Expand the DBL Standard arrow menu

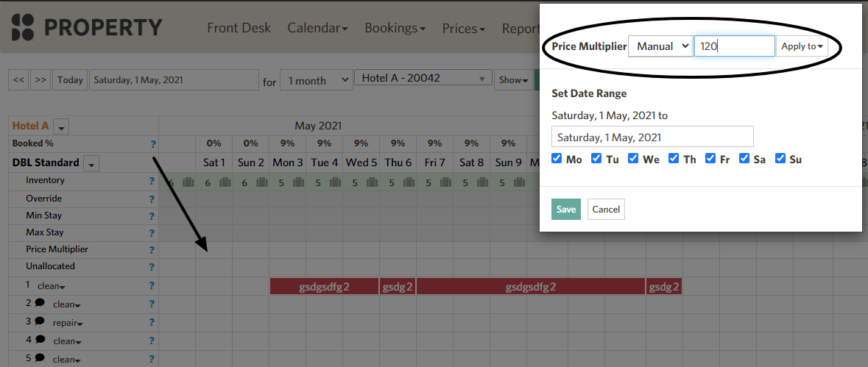coord(92,163)
